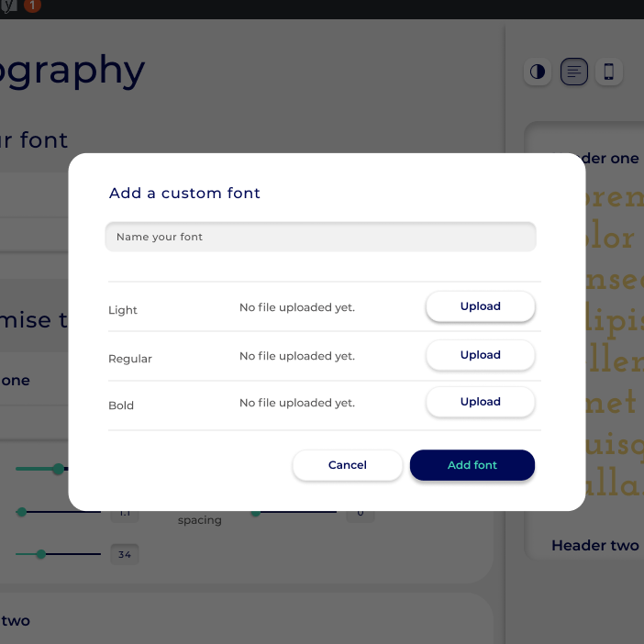Select the spacing value box showing 0
The width and height of the screenshot is (644, 644).
tap(361, 513)
